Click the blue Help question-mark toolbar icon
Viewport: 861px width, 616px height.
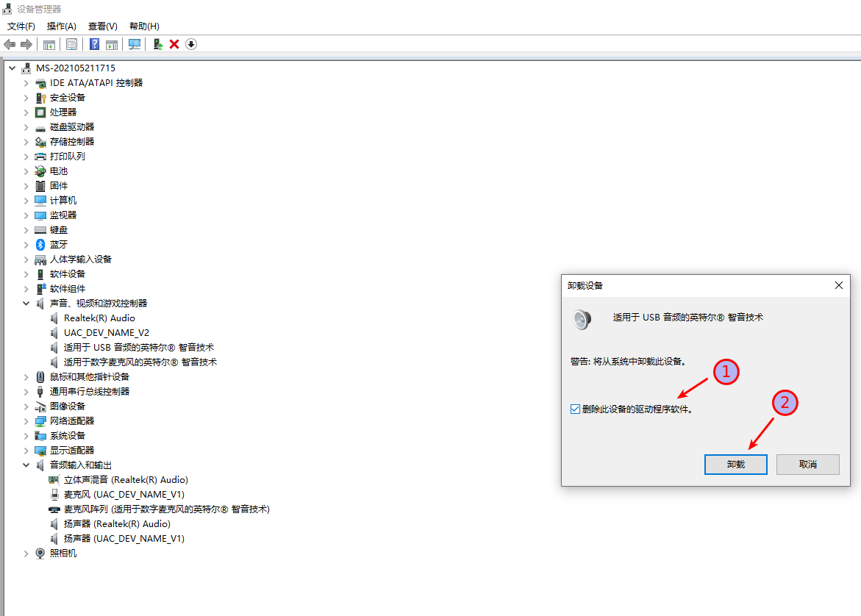[x=94, y=44]
